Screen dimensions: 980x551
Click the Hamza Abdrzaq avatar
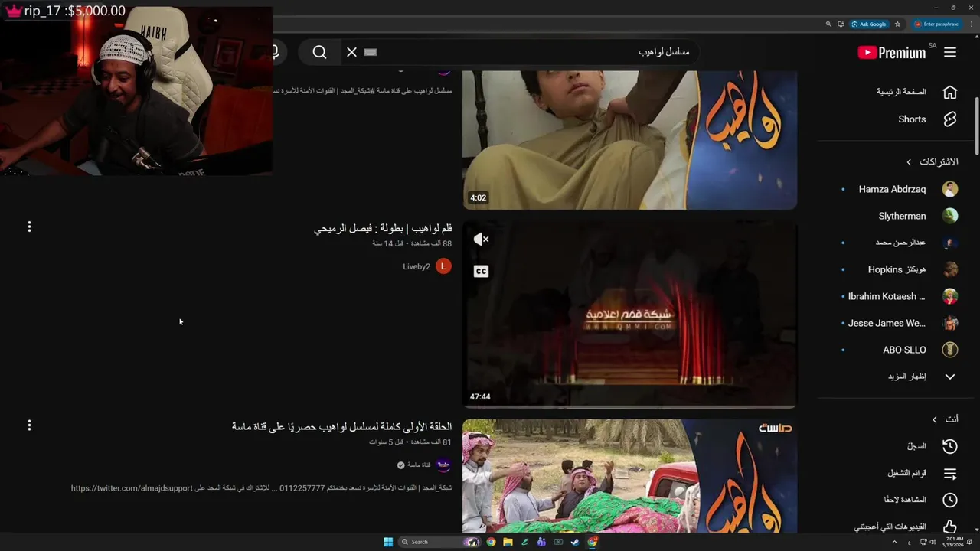pyautogui.click(x=950, y=189)
